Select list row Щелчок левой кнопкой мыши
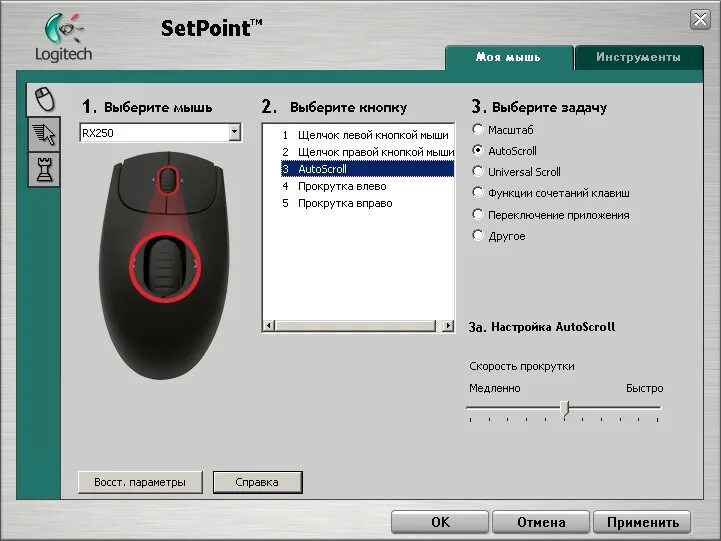721x541 pixels. [x=367, y=135]
